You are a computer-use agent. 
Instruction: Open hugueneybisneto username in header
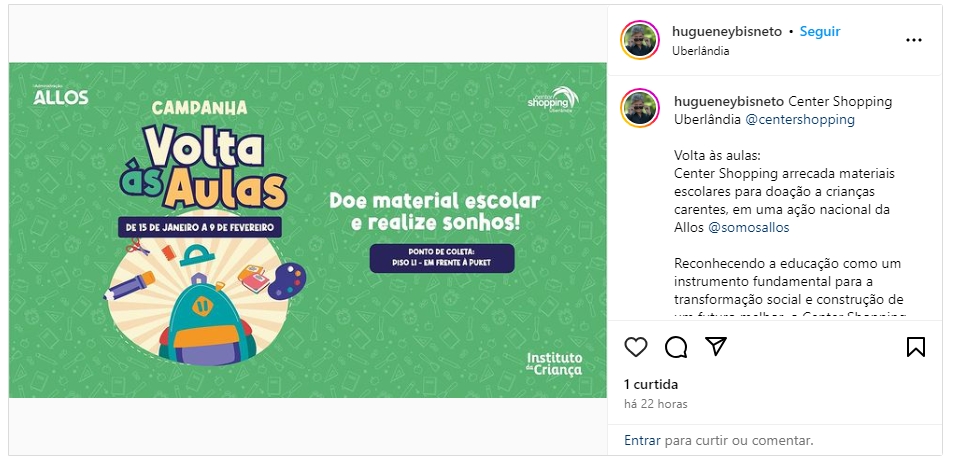tap(727, 32)
